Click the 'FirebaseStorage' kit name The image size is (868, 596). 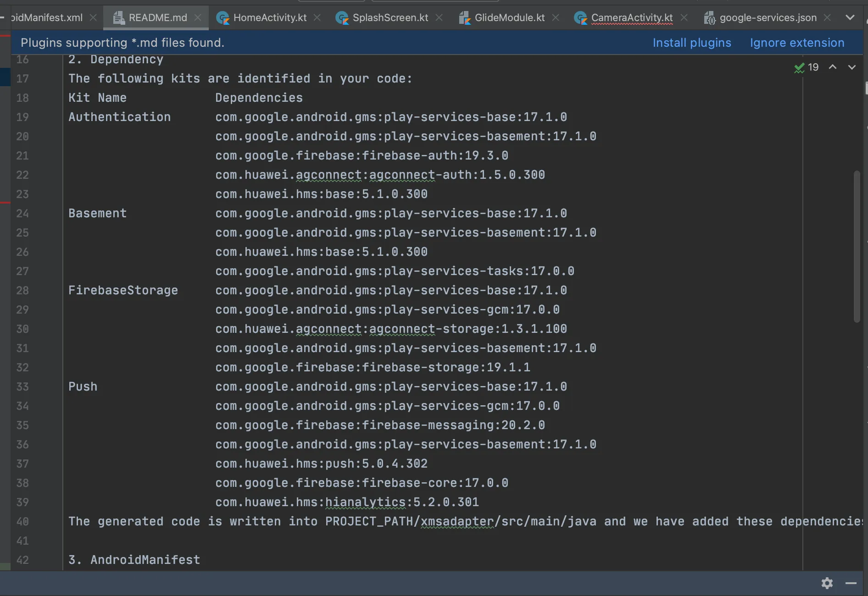[x=123, y=290]
